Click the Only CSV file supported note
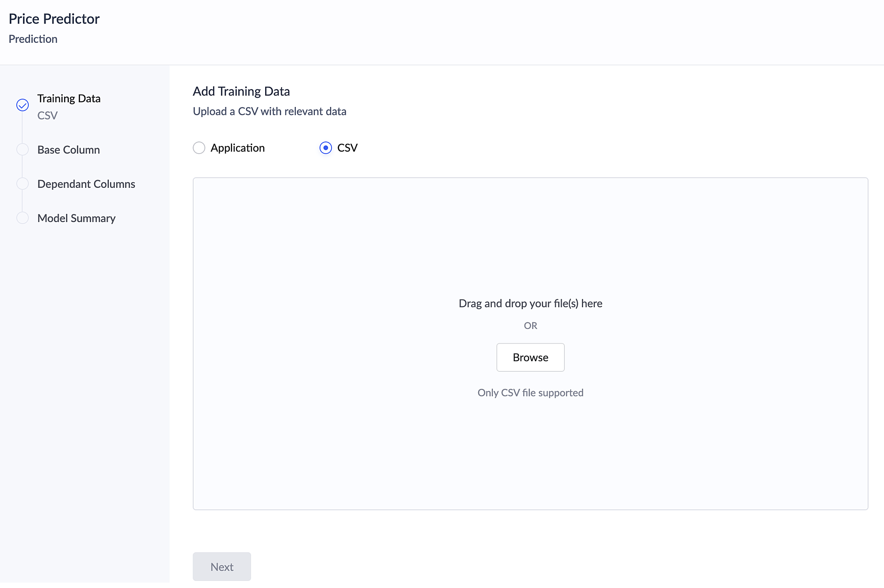 click(530, 393)
